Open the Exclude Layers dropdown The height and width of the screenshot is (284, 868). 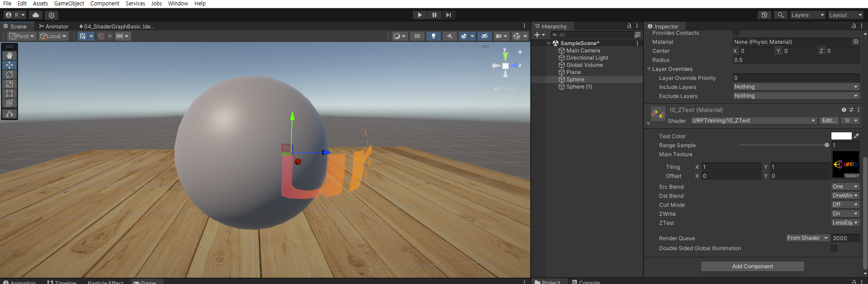pyautogui.click(x=796, y=96)
